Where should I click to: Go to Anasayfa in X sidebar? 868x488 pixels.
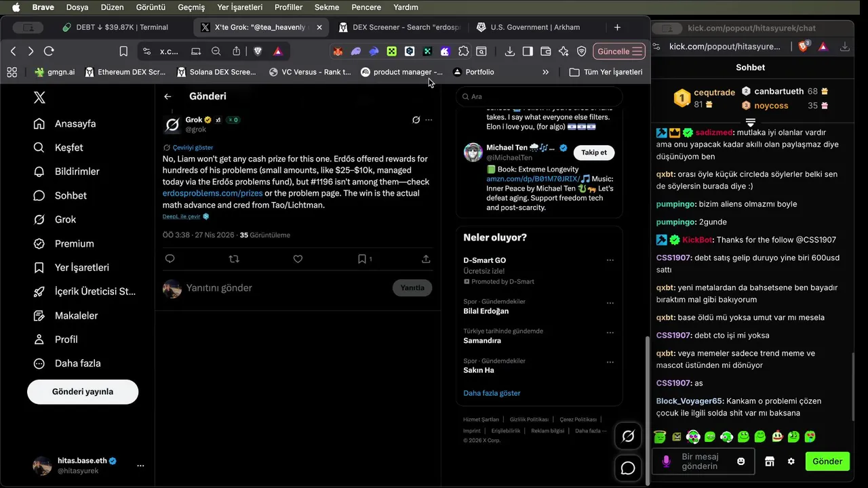[x=64, y=123]
